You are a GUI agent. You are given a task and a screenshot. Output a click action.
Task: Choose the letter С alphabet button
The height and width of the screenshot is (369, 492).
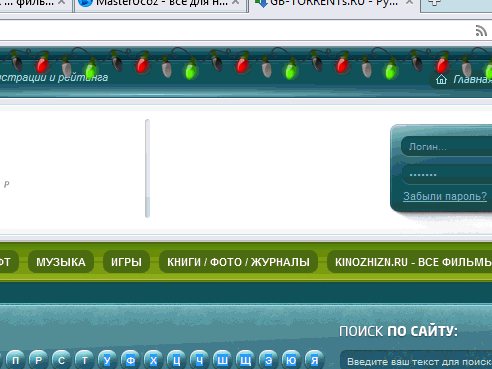tap(61, 360)
